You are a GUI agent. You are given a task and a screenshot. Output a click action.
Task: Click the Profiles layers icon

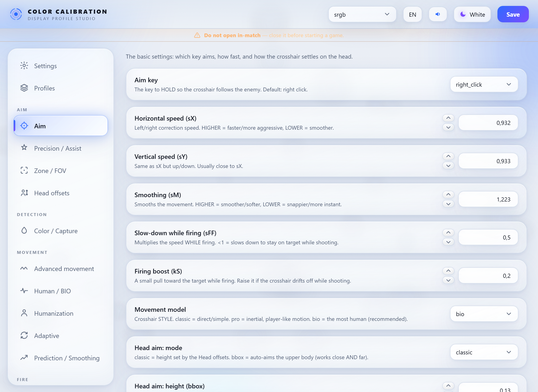tap(24, 88)
